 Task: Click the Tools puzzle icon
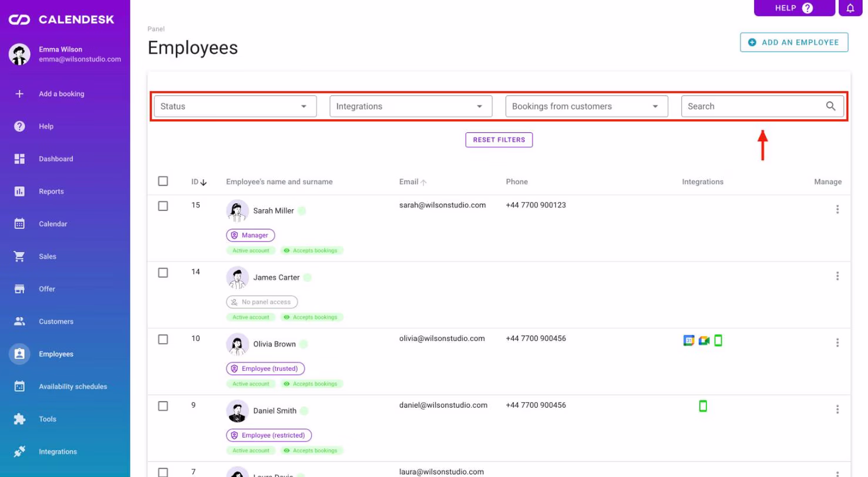point(19,419)
